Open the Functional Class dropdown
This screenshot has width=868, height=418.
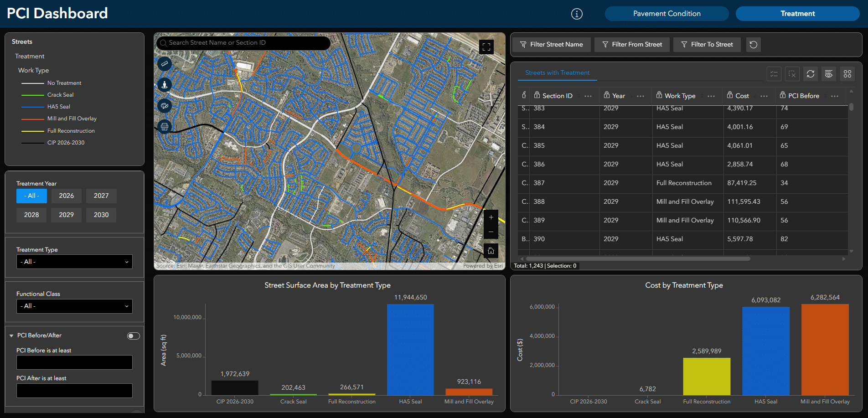coord(74,306)
